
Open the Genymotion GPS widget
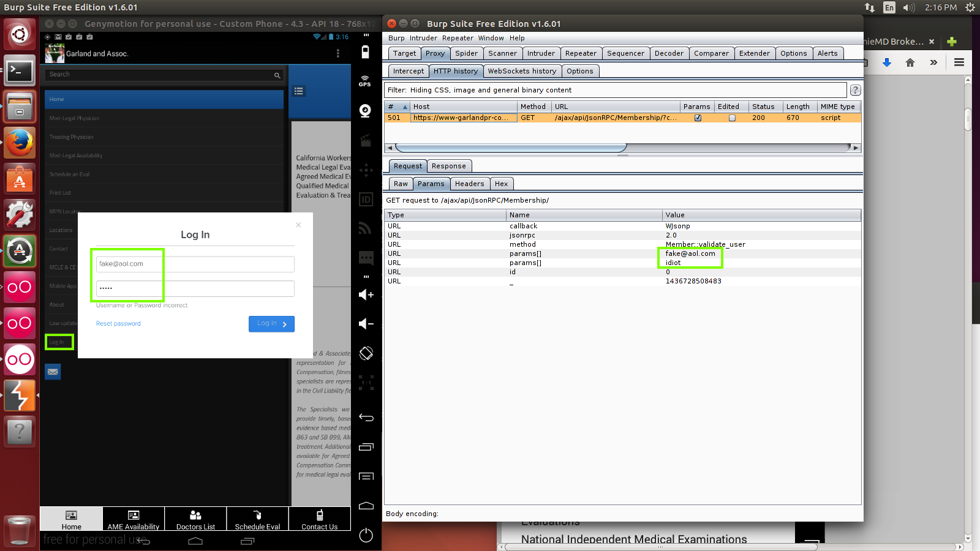click(x=365, y=81)
